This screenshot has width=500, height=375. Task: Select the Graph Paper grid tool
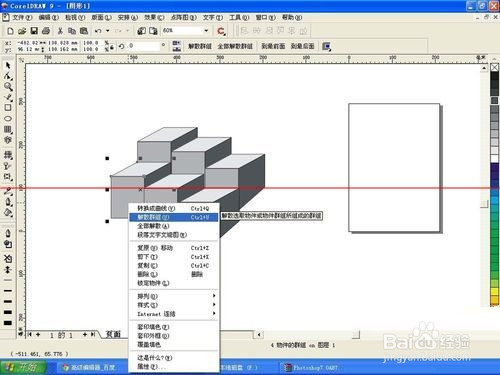click(x=8, y=129)
